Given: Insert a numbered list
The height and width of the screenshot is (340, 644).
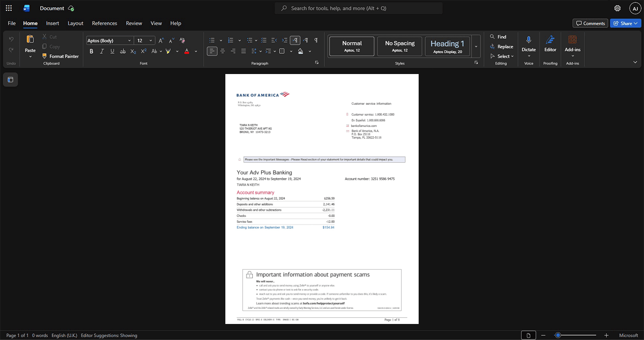Looking at the screenshot, I should point(231,41).
